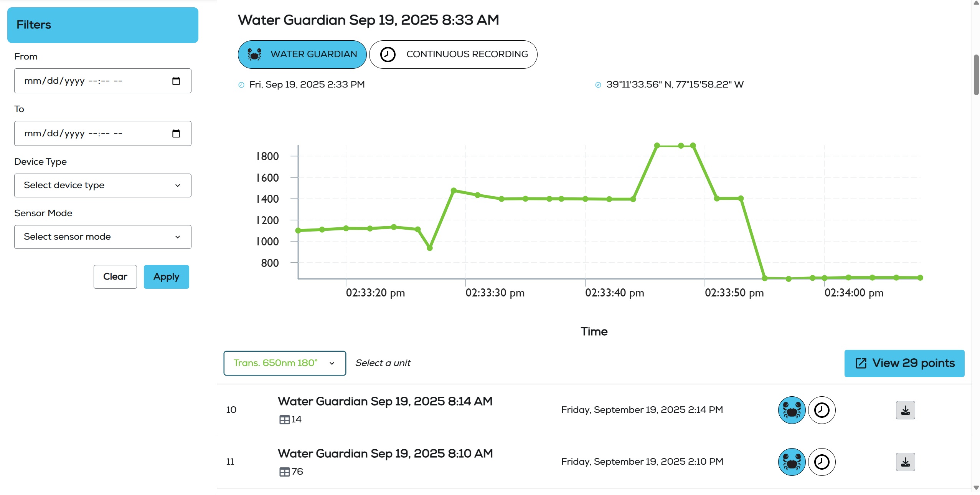Click the page vertical scrollbar thumb

click(x=976, y=75)
